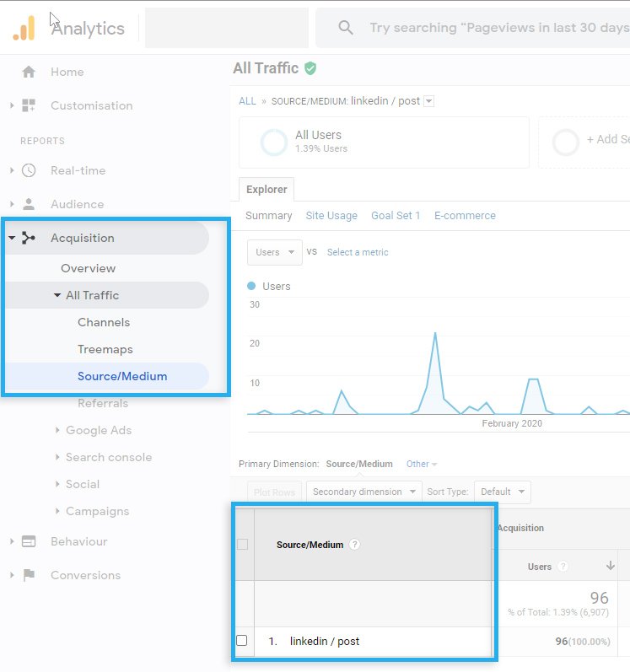Viewport: 630px width, 672px height.
Task: Click the Source/Medium primary dimension link
Action: (359, 464)
